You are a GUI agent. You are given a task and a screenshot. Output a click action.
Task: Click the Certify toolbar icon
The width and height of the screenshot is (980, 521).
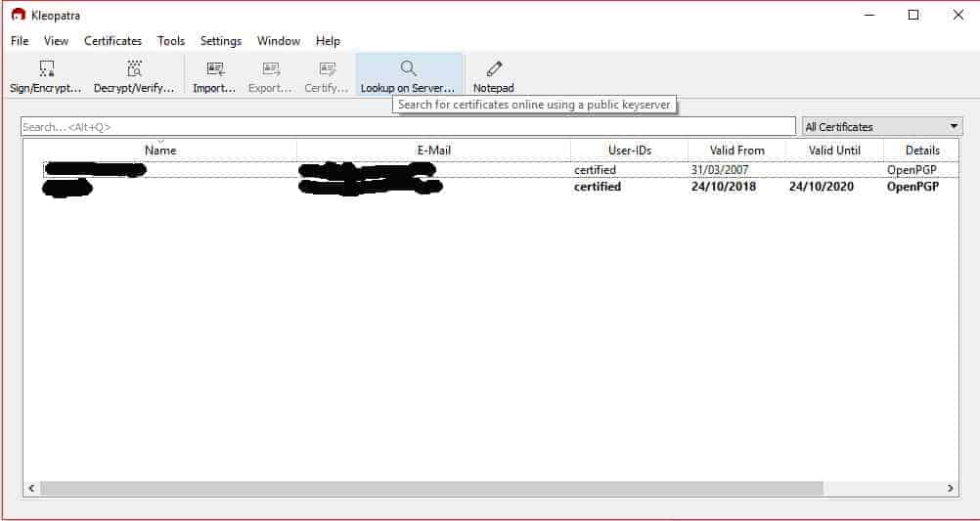[327, 68]
